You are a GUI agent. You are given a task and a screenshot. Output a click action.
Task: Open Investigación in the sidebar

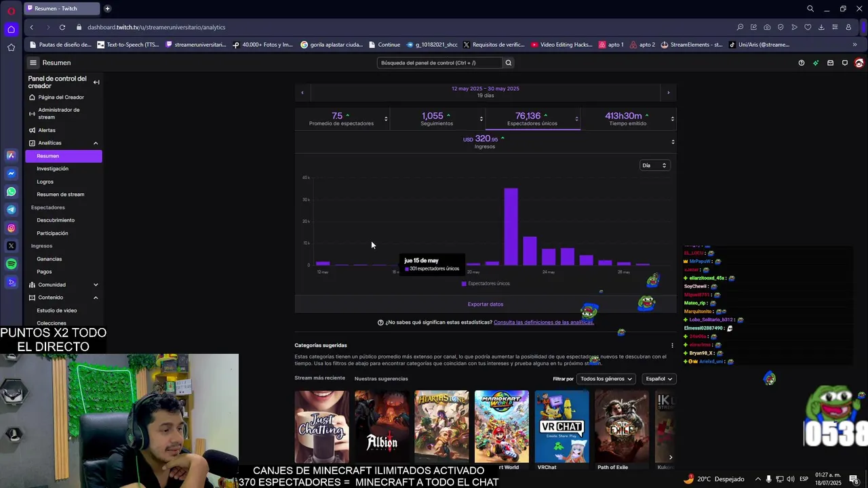tap(52, 169)
